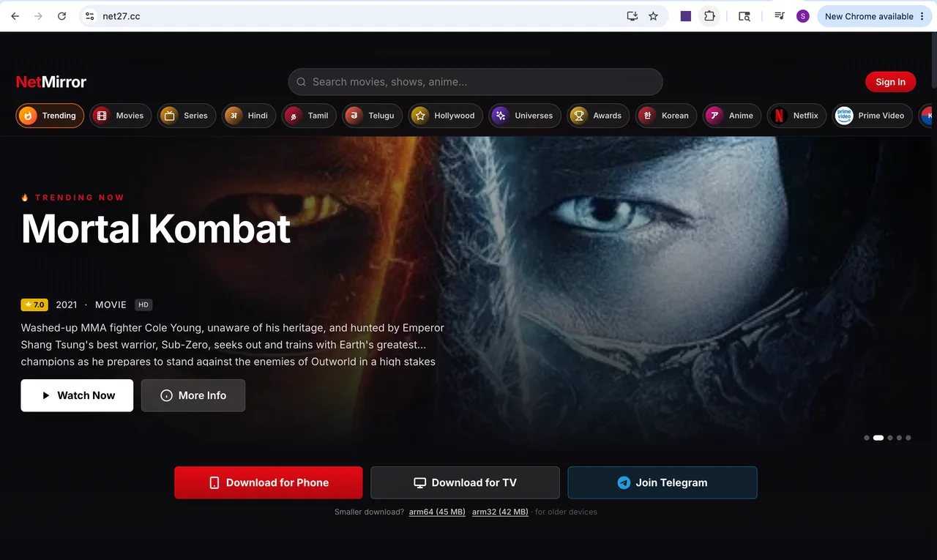
Task: Switch to the Movies category
Action: point(121,116)
